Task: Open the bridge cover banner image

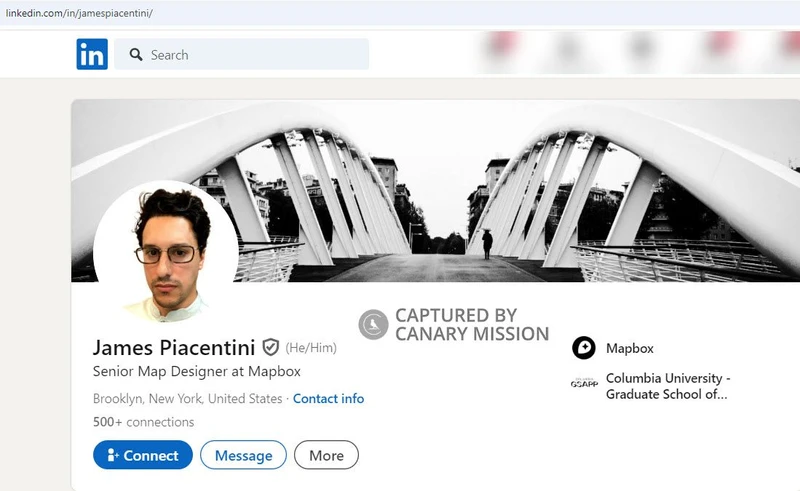Action: coord(435,190)
